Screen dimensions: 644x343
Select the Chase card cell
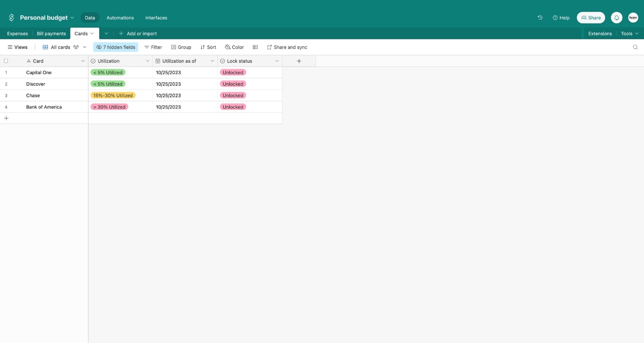click(56, 96)
